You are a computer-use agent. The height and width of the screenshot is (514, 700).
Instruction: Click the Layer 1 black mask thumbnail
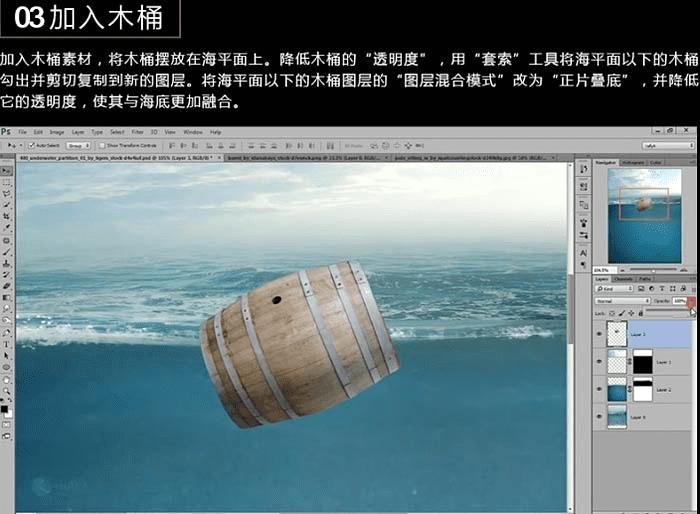(x=643, y=362)
